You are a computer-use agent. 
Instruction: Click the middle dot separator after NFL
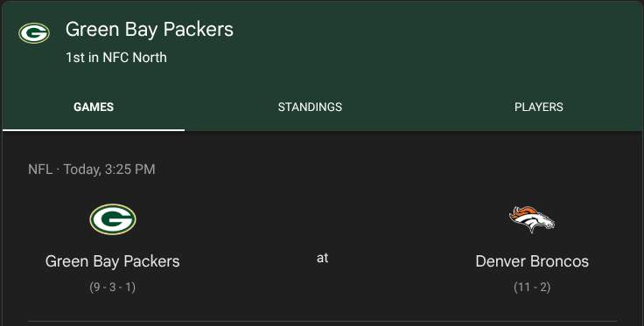click(x=58, y=170)
